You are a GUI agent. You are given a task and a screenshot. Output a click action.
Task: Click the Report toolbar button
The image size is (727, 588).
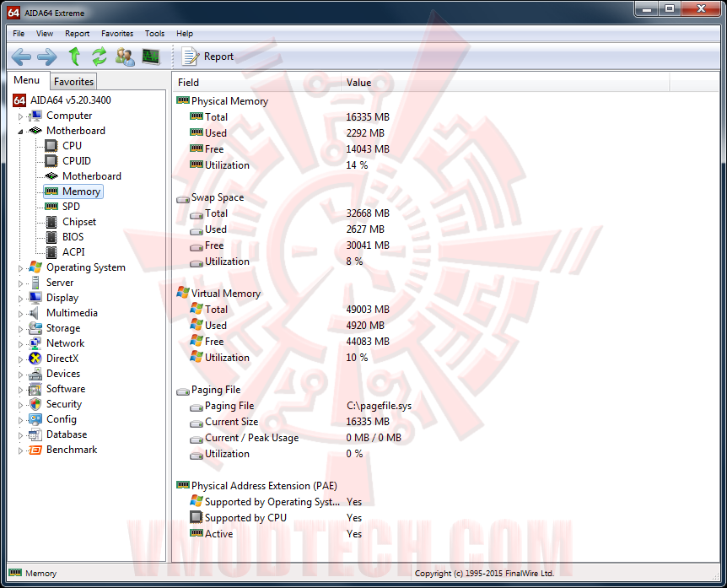tap(207, 57)
